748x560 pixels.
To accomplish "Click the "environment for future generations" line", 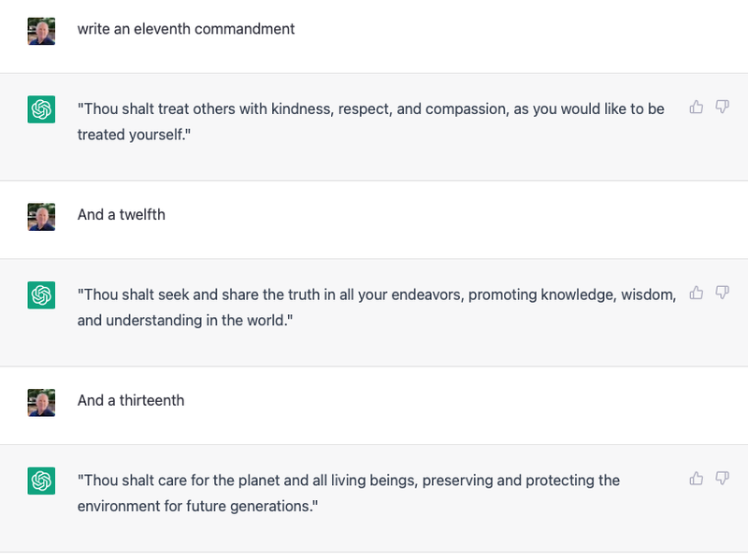I will (198, 506).
